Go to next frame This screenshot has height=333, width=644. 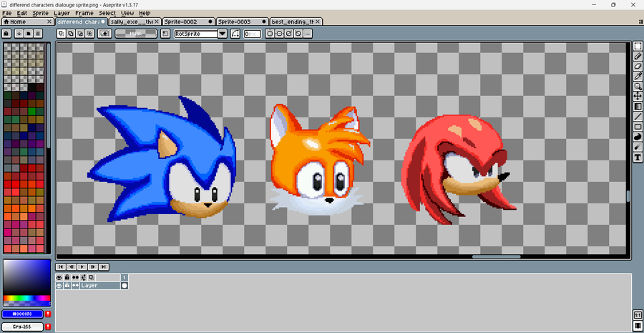click(x=93, y=267)
